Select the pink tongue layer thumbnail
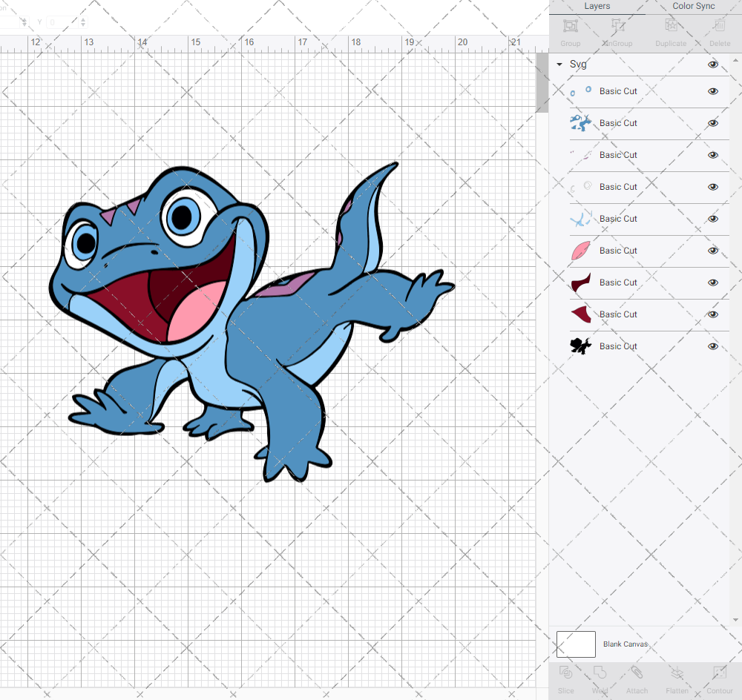 pyautogui.click(x=581, y=251)
